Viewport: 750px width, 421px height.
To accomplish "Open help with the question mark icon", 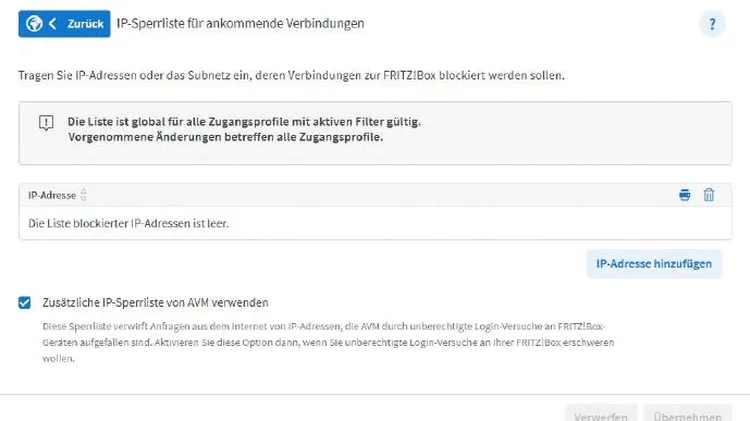I will [712, 24].
